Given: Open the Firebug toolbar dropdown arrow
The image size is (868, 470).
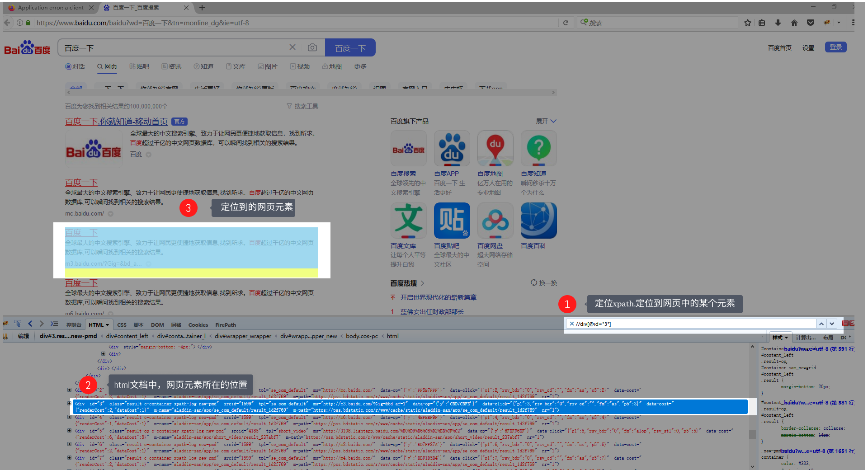Looking at the screenshot, I should coord(839,23).
